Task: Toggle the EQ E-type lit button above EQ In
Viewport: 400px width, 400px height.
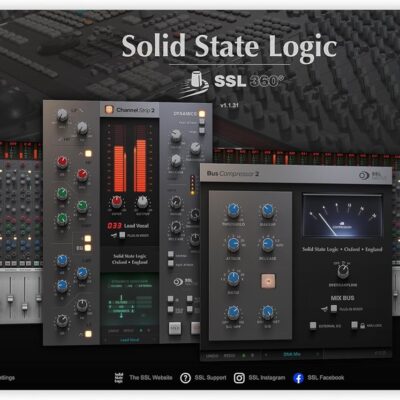Action: (88, 238)
